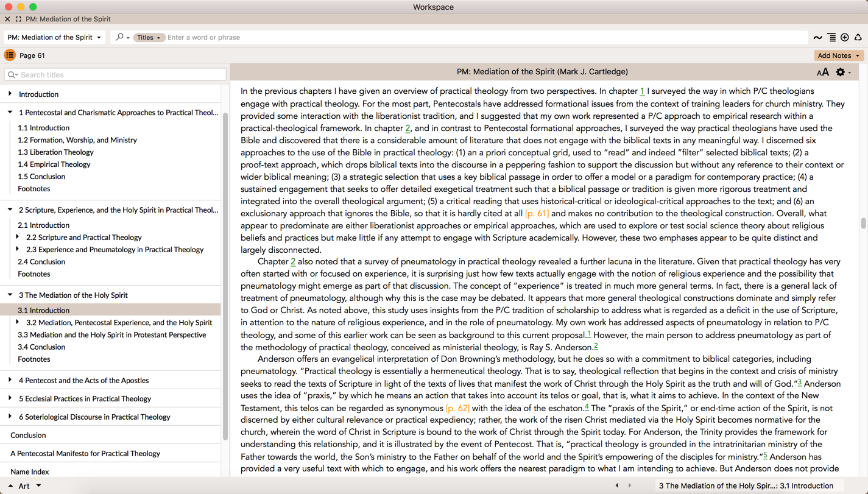This screenshot has height=494, width=868.
Task: Click the up triangle next to Art
Action: click(10, 486)
